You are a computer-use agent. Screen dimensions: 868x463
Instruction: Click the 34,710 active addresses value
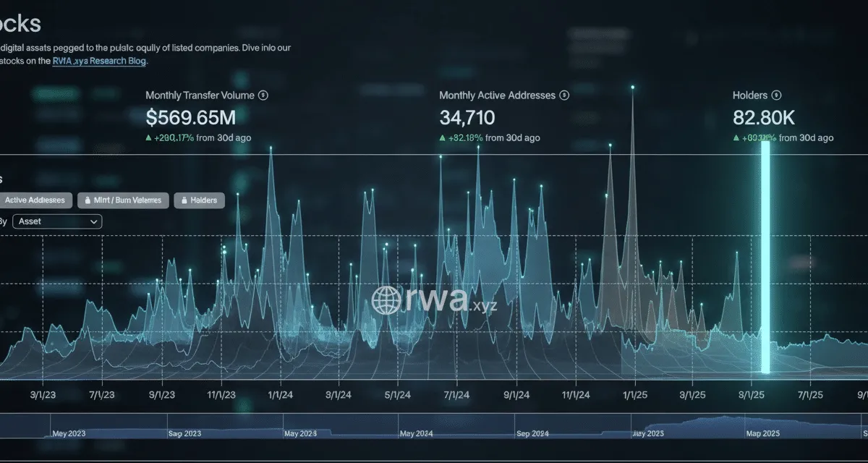point(467,116)
